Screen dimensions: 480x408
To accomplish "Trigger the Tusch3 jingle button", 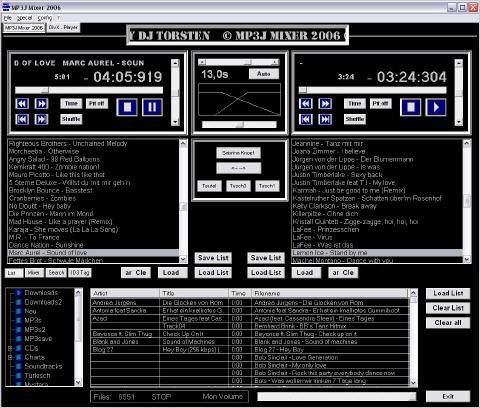I will pos(238,186).
